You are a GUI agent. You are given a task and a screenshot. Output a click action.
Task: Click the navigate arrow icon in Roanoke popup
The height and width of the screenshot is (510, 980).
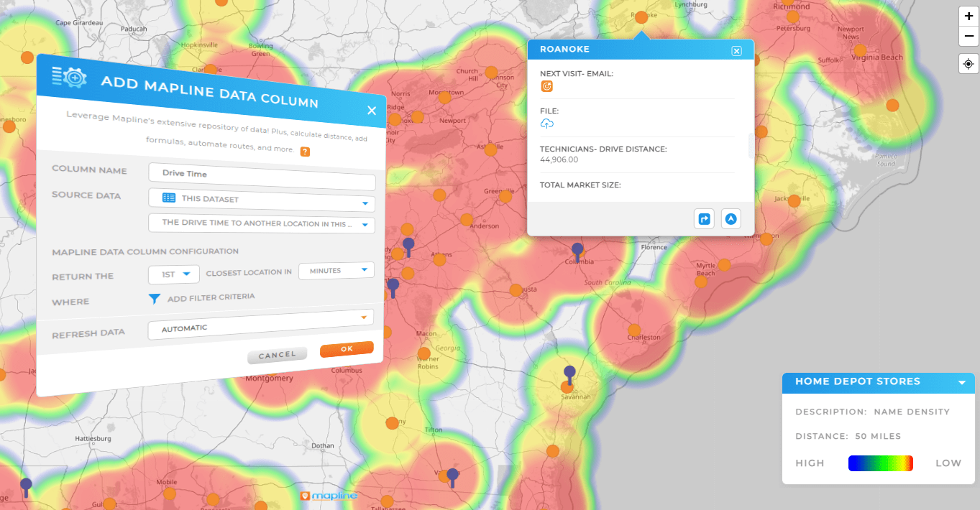(731, 218)
